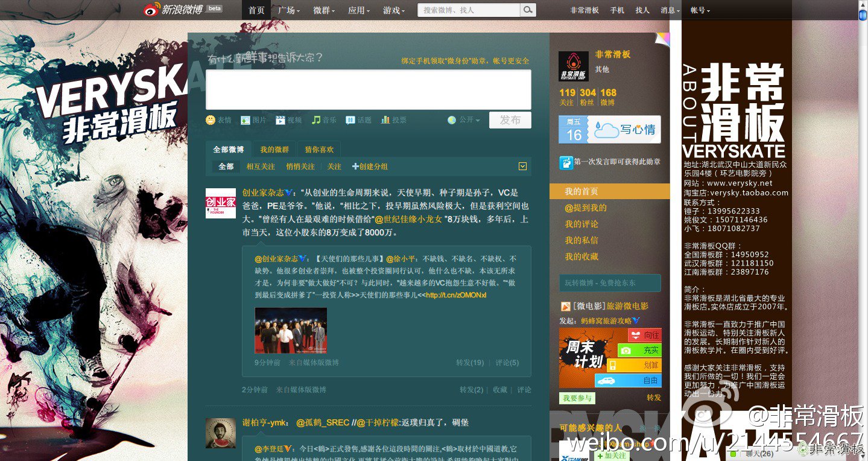The image size is (868, 461).
Task: Open the 非常滑板 profile avatar in sidebar
Action: (x=574, y=66)
